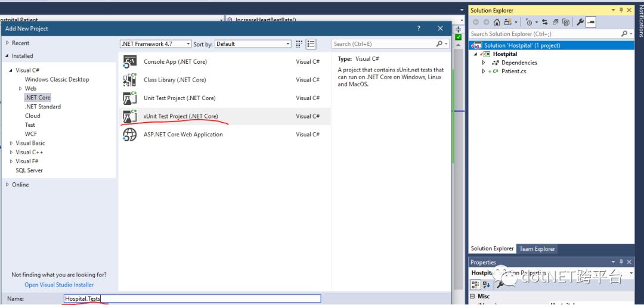This screenshot has height=305, width=644.
Task: Click the Solution Explorer forward arrow
Action: 486,22
